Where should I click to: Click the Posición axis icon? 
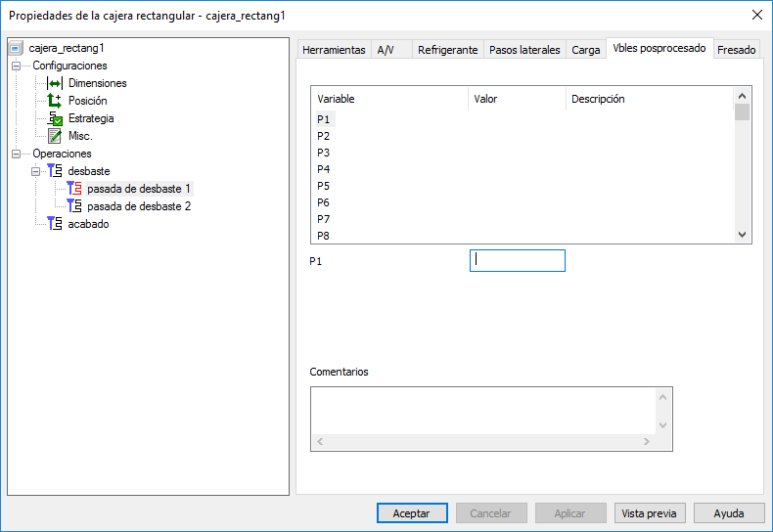click(x=54, y=101)
